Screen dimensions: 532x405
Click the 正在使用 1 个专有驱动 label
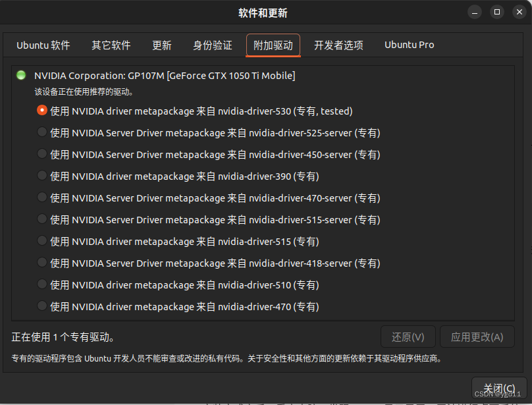pos(63,337)
